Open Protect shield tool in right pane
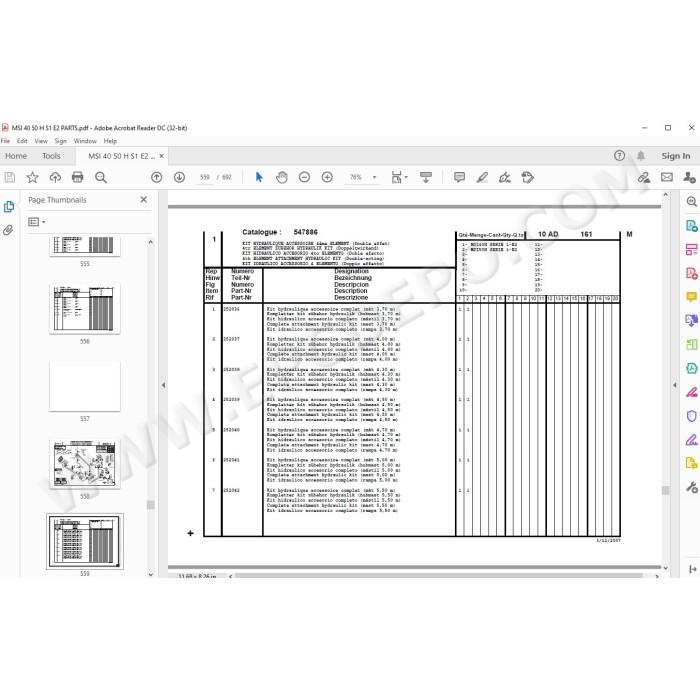This screenshot has height=700, width=700. coord(692,416)
